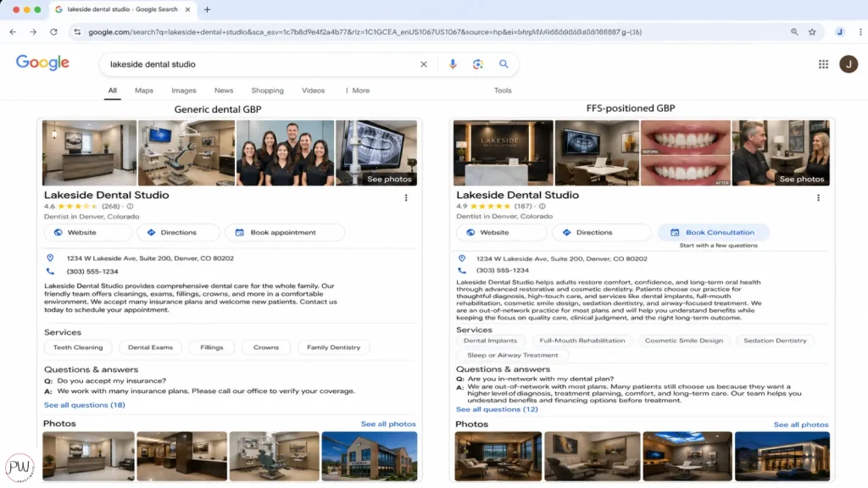The image size is (868, 488).
Task: Open Google Lens image search icon
Action: pos(478,64)
